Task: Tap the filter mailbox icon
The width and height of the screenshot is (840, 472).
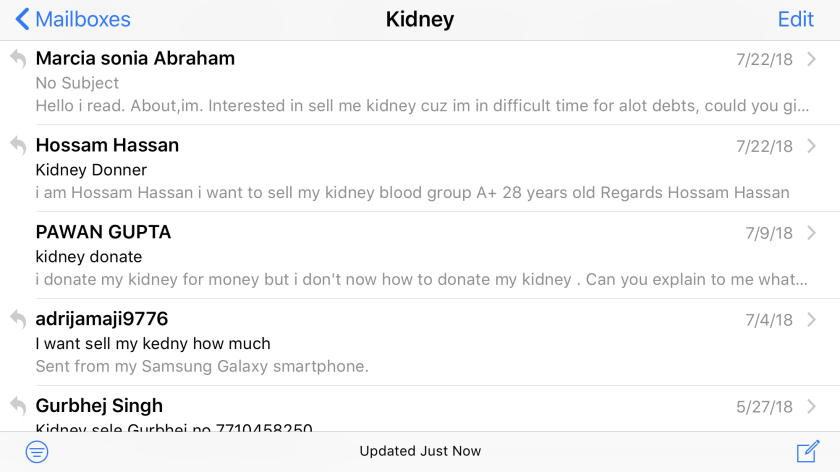Action: pos(37,452)
